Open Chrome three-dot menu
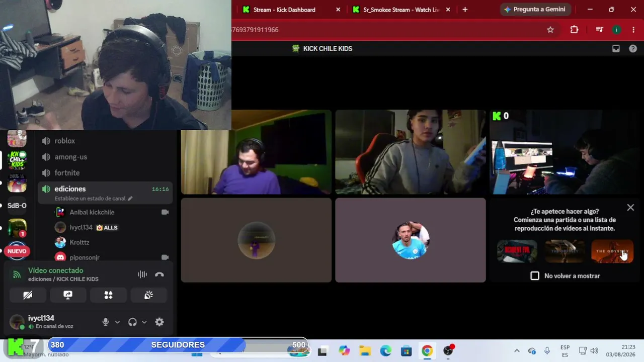644x362 pixels. (x=633, y=30)
